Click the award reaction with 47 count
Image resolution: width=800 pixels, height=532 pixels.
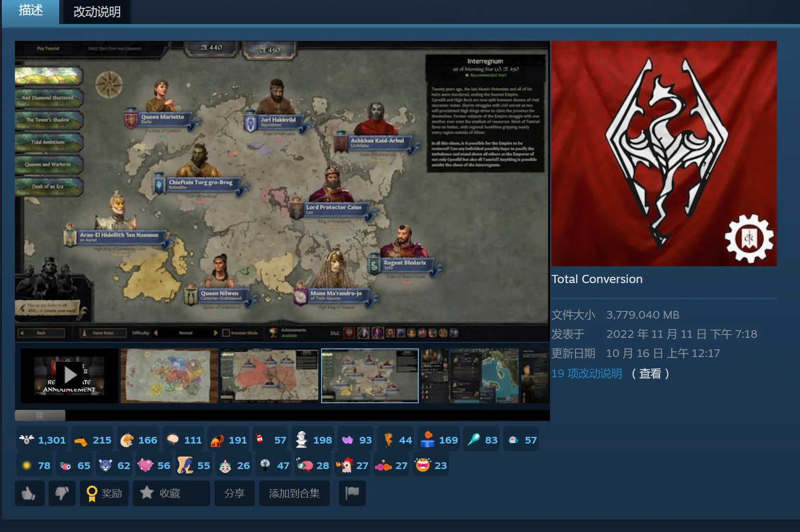point(274,465)
